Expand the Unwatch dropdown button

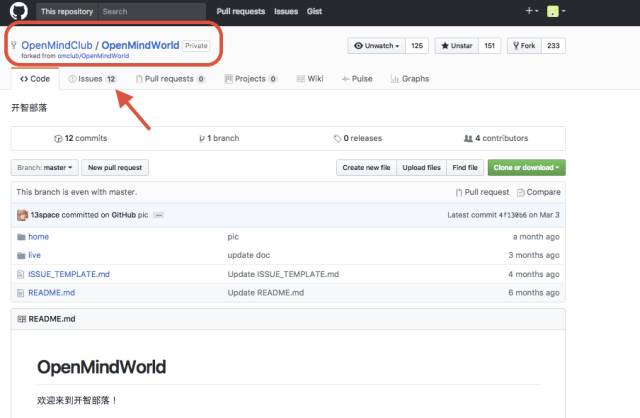376,46
